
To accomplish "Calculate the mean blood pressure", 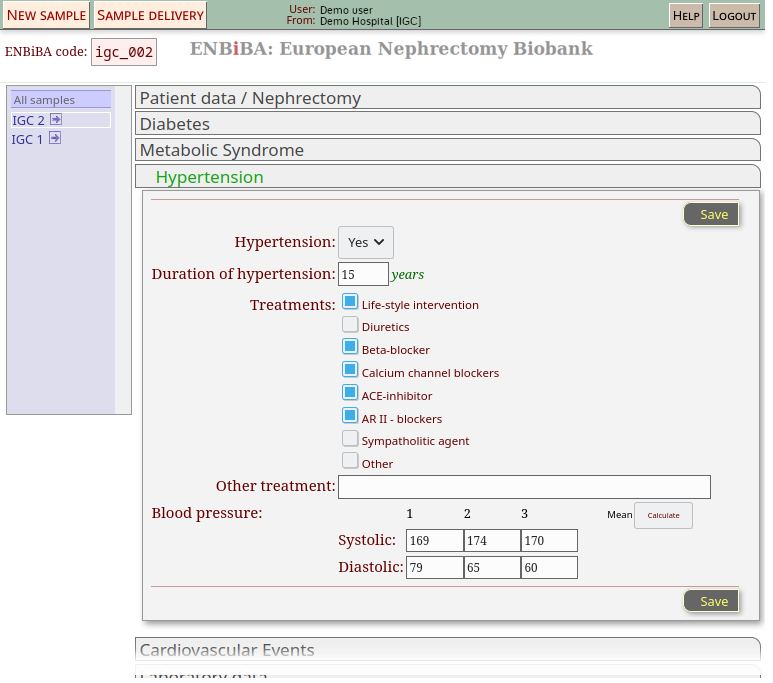I will (x=663, y=516).
